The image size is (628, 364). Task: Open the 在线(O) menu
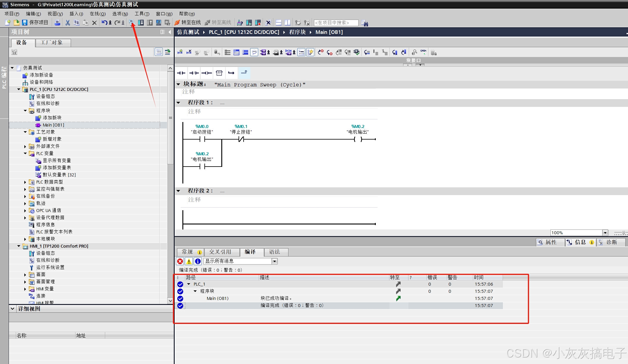(97, 14)
